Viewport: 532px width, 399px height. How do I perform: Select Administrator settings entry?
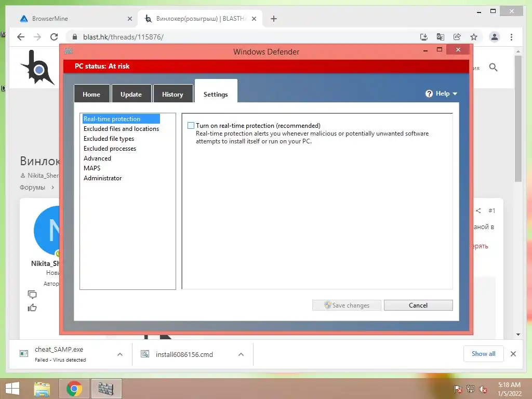[x=102, y=178]
